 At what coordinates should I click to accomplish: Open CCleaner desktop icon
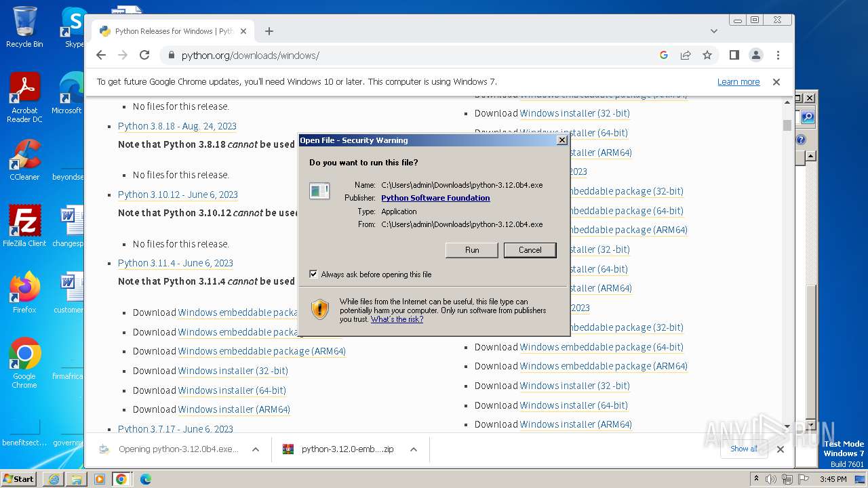click(x=24, y=160)
